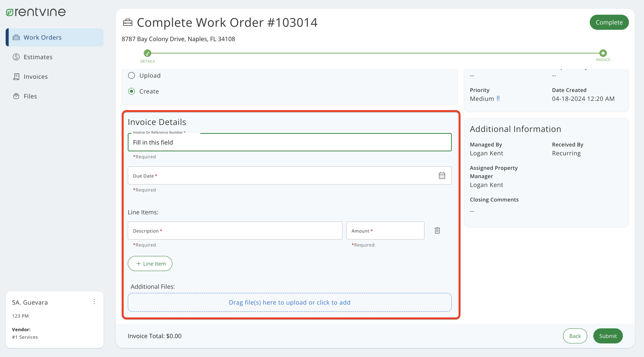The height and width of the screenshot is (357, 644).
Task: Select the Create radio option
Action: (x=132, y=91)
